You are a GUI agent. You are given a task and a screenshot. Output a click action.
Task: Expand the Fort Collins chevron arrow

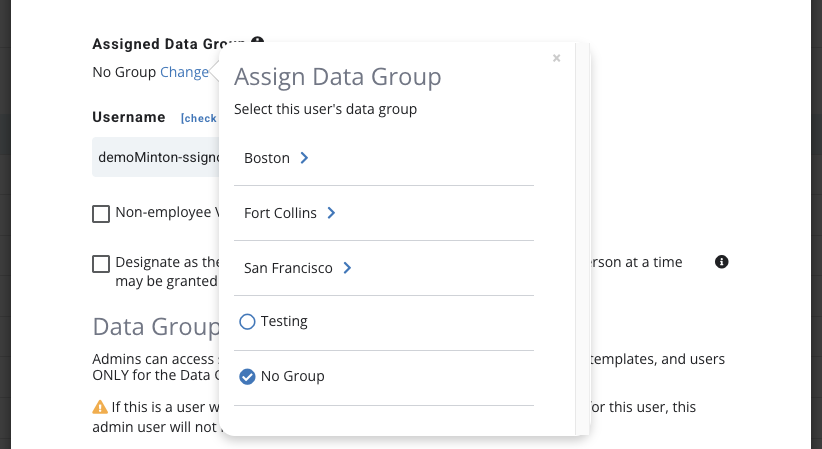[331, 213]
